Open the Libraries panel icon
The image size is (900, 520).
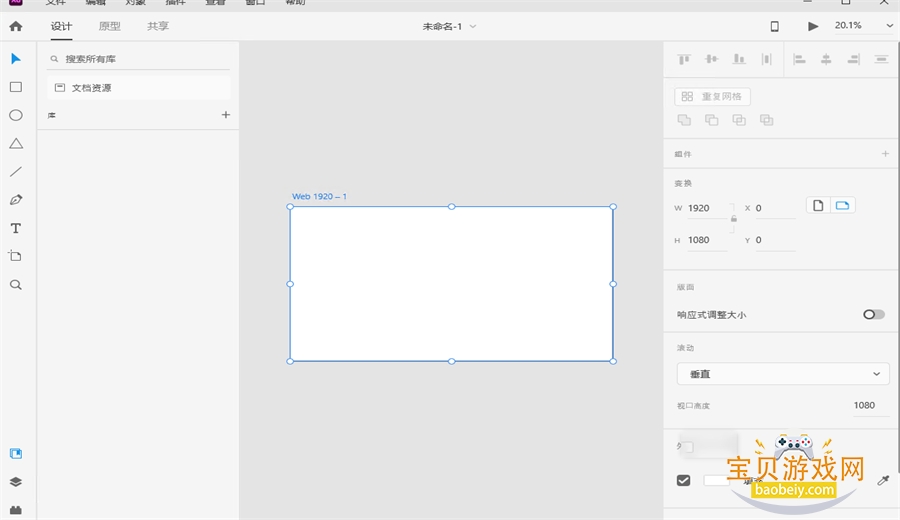[x=16, y=453]
